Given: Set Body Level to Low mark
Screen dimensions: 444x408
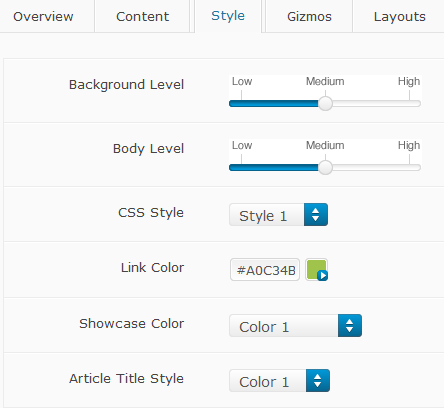Looking at the screenshot, I should [x=241, y=167].
